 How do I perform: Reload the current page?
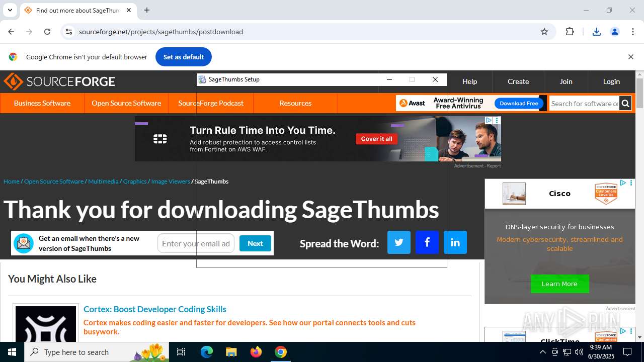[x=47, y=32]
